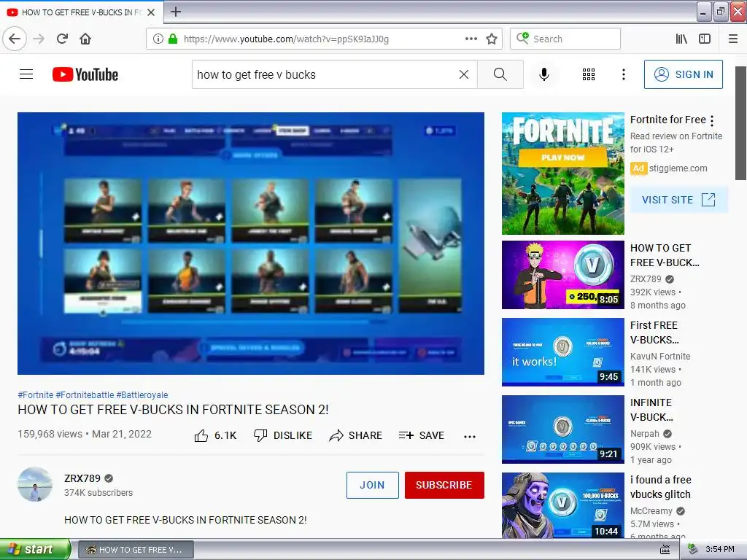Viewport: 747px width, 560px height.
Task: Bookmark this page with star icon
Action: pyautogui.click(x=492, y=39)
